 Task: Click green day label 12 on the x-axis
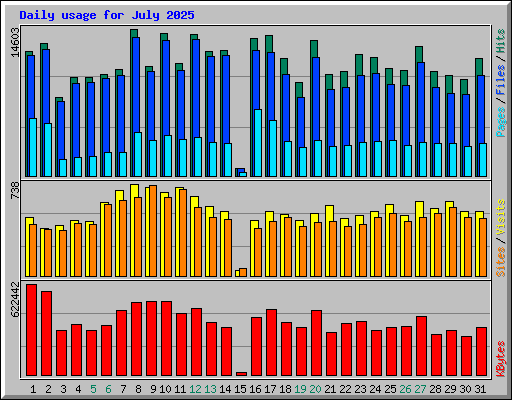(195, 389)
